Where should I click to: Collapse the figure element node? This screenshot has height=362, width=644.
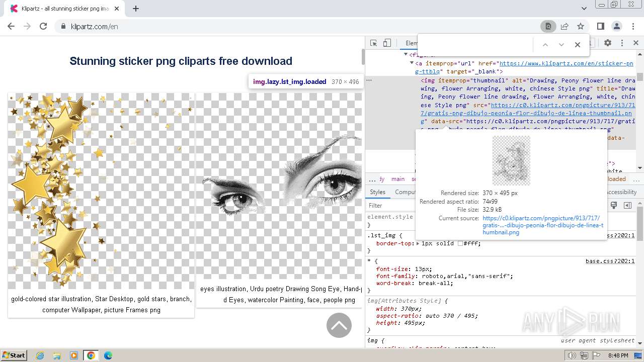pos(406,55)
